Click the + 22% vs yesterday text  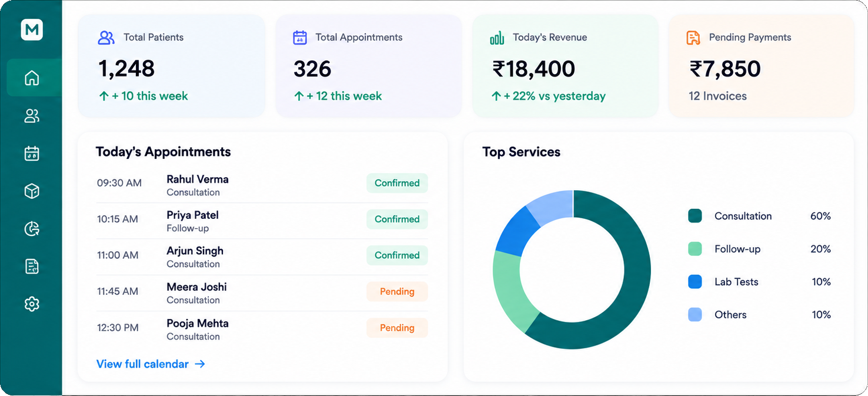(x=555, y=96)
